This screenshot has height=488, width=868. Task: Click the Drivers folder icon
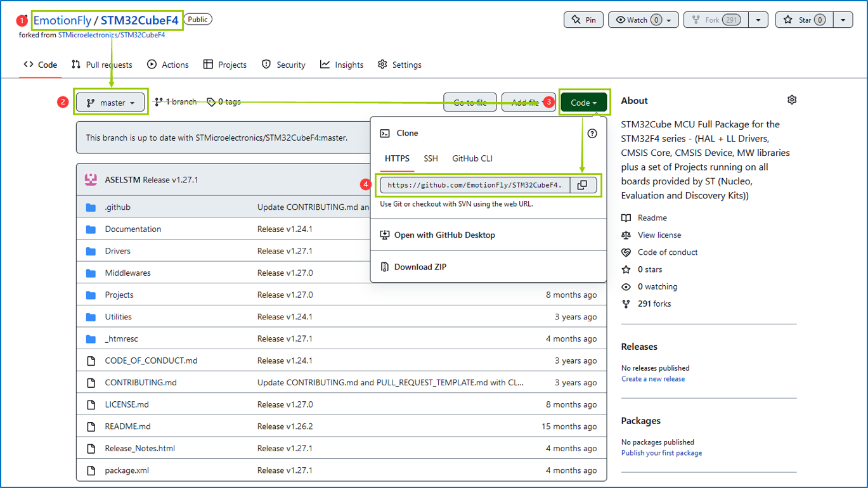pos(91,251)
